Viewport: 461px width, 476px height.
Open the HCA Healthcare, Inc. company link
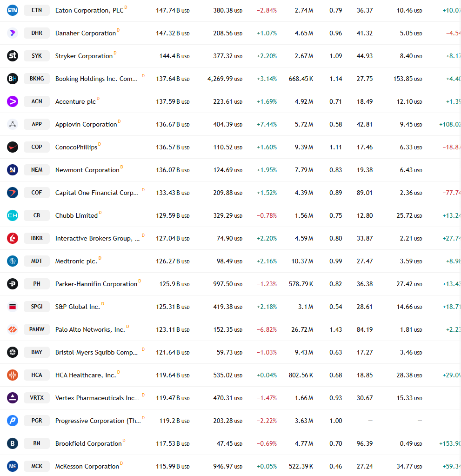pos(86,375)
